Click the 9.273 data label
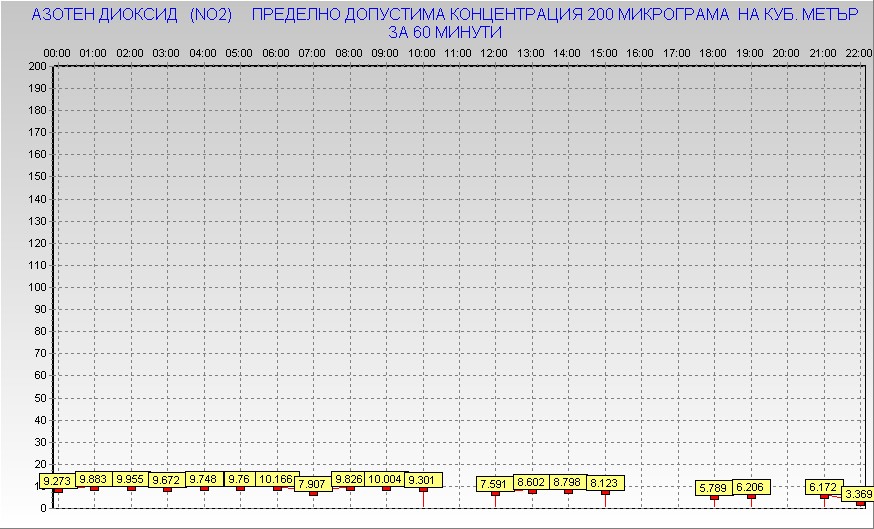The width and height of the screenshot is (874, 529). click(x=58, y=481)
